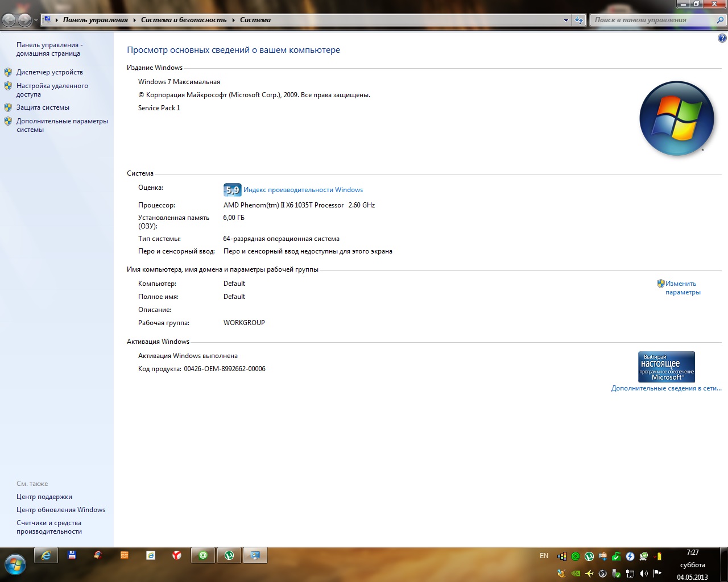
Task: Open the recent pages dropdown beside navigation arrows
Action: [36, 20]
